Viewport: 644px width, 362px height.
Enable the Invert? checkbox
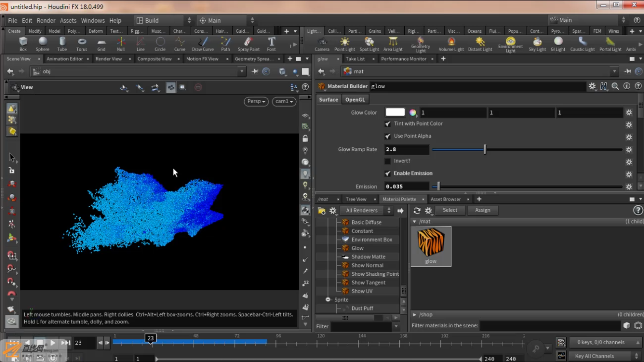(388, 161)
